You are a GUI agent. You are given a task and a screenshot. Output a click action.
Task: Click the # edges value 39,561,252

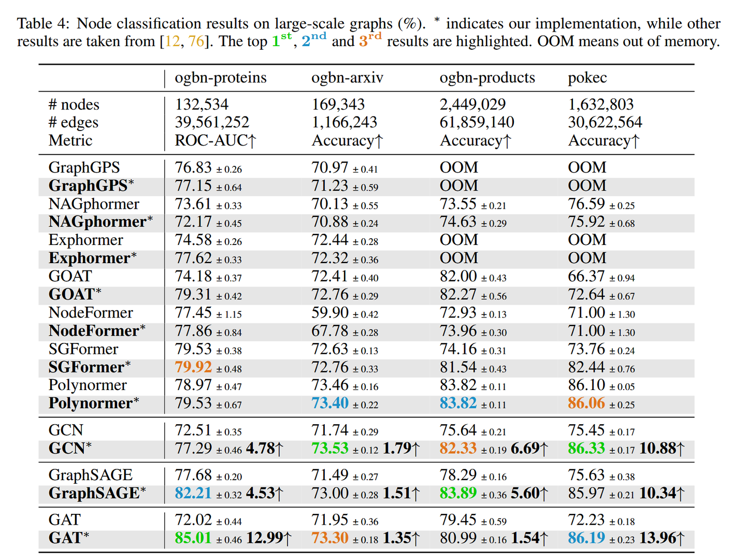click(x=210, y=122)
